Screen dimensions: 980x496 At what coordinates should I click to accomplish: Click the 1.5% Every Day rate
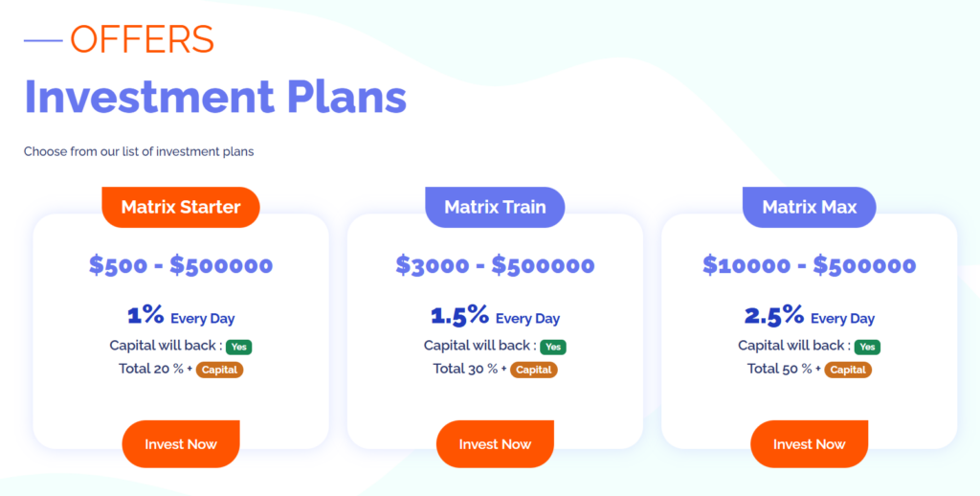point(495,316)
